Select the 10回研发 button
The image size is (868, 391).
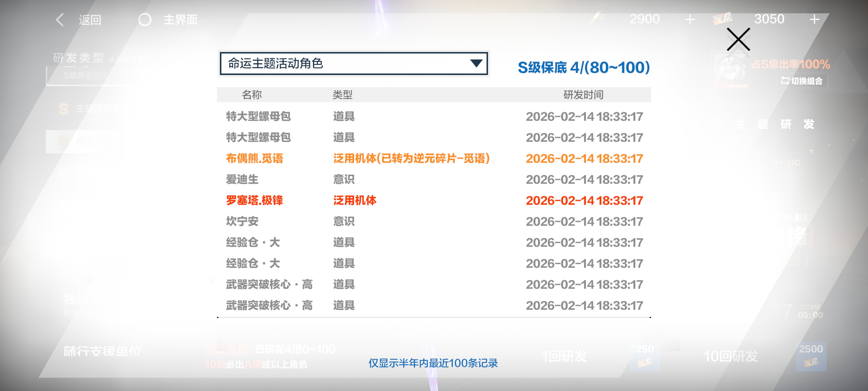click(x=730, y=356)
